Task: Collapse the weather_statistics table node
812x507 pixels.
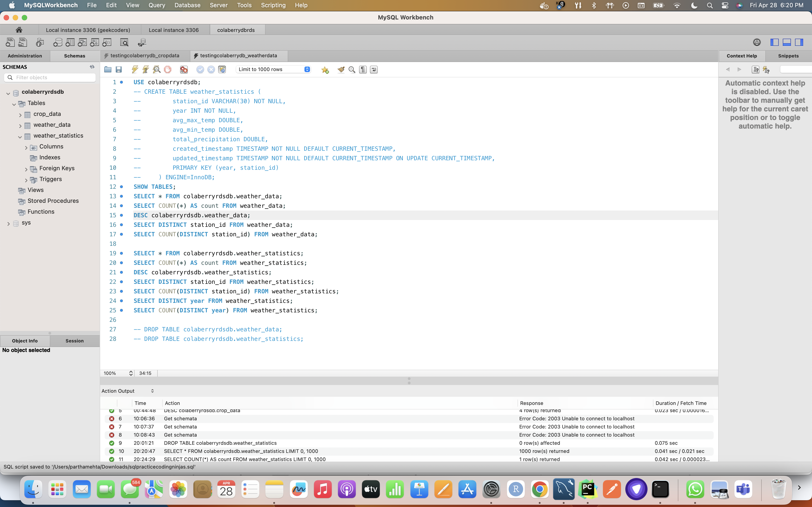Action: (x=20, y=136)
